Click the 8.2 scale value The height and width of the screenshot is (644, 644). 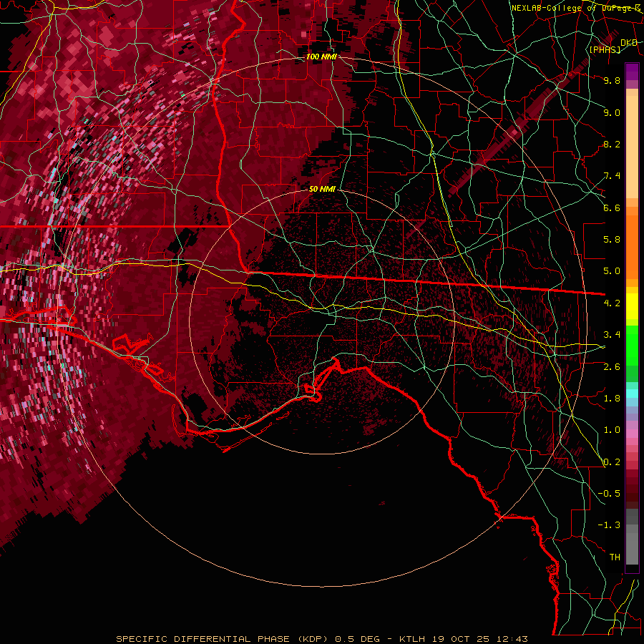pyautogui.click(x=612, y=144)
